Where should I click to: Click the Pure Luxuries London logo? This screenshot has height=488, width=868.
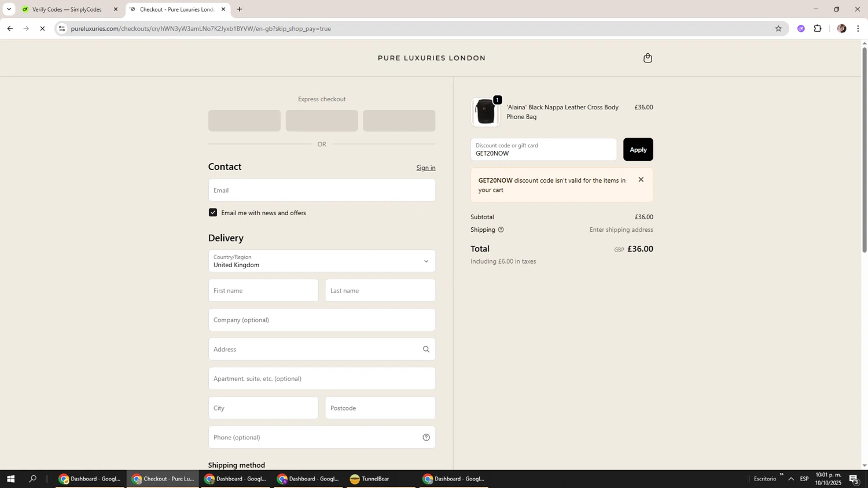(x=432, y=58)
